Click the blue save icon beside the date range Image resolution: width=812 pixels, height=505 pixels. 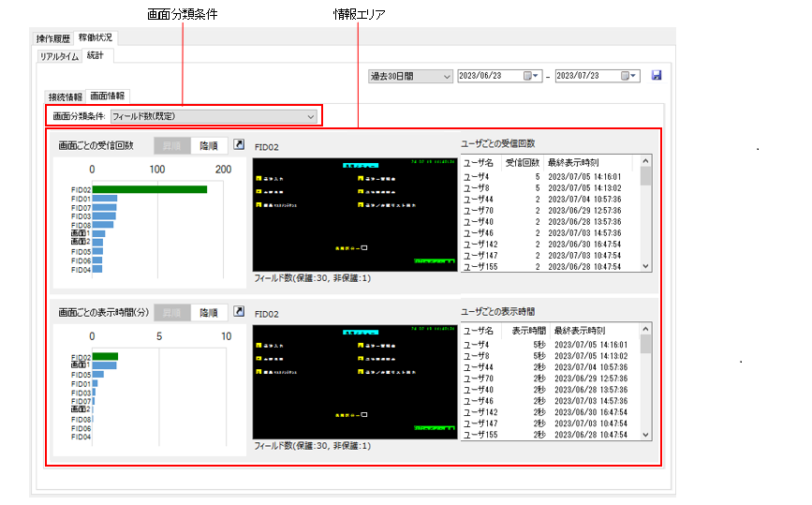click(x=656, y=76)
